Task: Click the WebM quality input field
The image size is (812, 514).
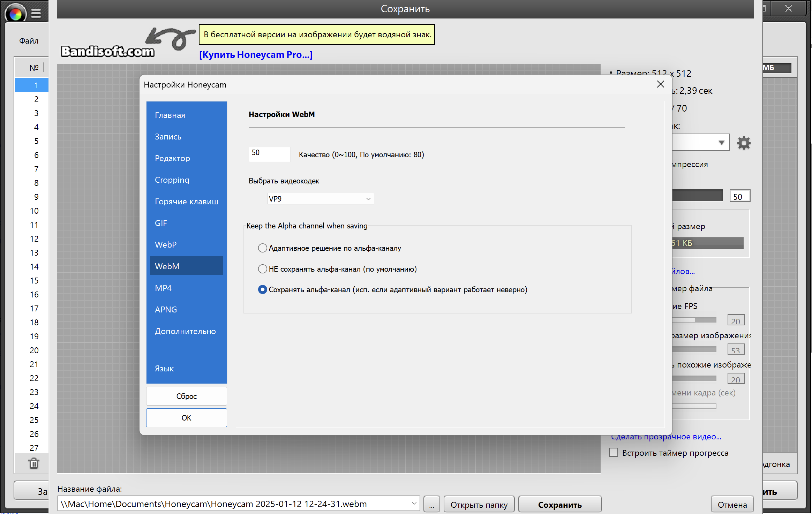Action: pyautogui.click(x=269, y=154)
